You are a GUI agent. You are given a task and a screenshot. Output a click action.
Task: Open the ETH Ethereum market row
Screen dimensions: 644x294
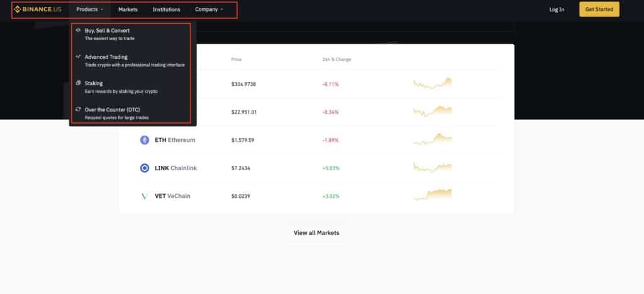click(x=175, y=140)
